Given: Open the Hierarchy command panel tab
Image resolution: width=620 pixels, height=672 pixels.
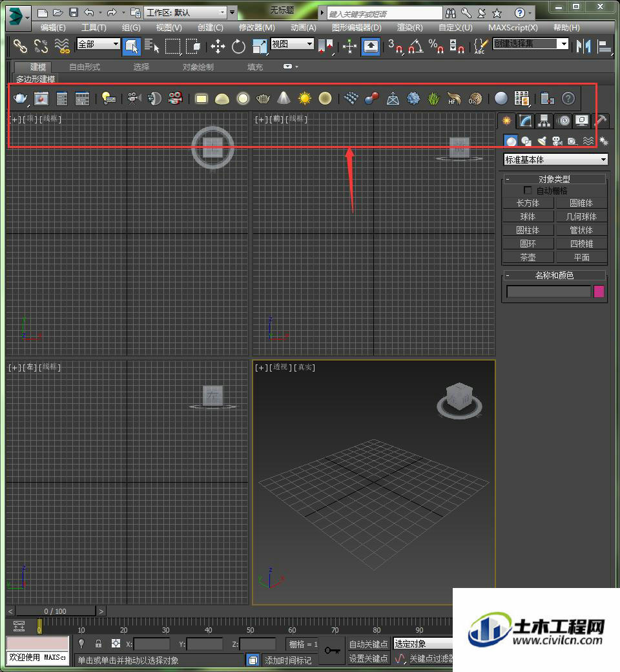Looking at the screenshot, I should click(x=544, y=121).
